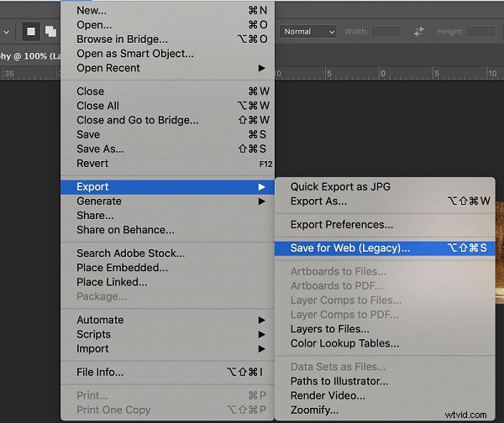Click the Add to selection icon
This screenshot has height=423, width=504.
point(50,32)
